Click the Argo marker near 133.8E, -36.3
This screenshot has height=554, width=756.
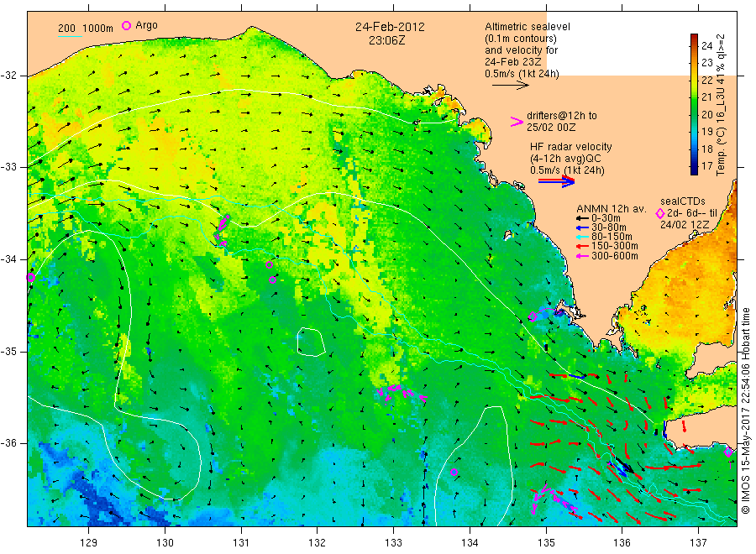coord(454,472)
